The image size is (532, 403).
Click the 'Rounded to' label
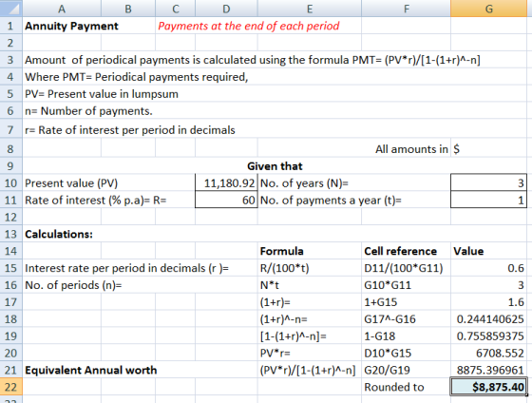394,387
